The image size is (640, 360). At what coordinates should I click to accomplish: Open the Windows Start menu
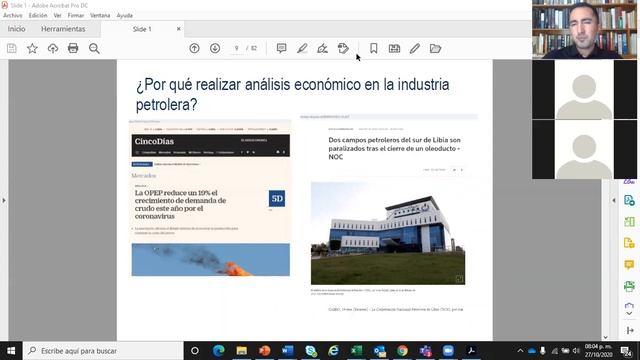11,351
